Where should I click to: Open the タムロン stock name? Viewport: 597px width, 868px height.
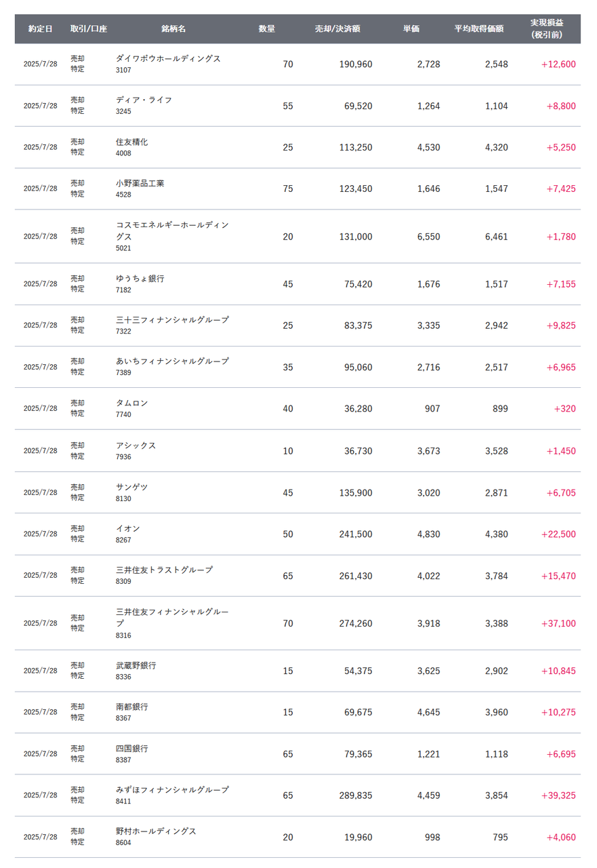click(131, 403)
